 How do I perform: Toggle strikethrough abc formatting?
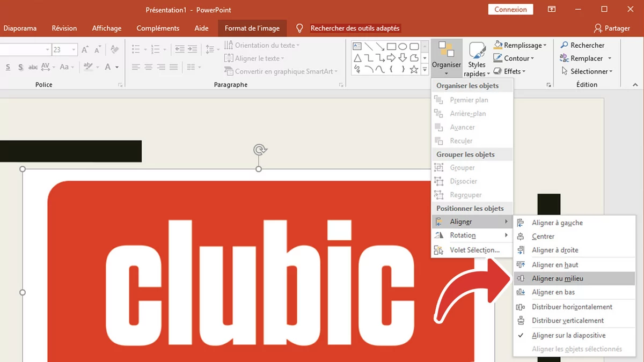coord(33,67)
